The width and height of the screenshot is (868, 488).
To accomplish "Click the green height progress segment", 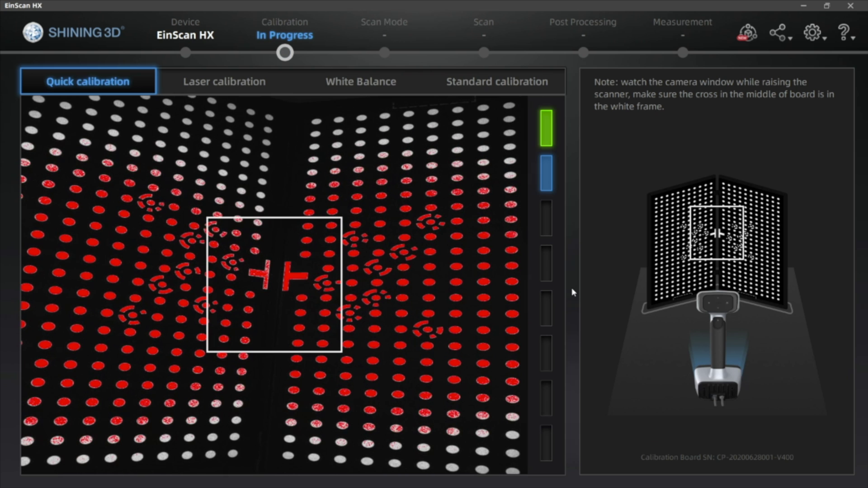I will (x=546, y=128).
